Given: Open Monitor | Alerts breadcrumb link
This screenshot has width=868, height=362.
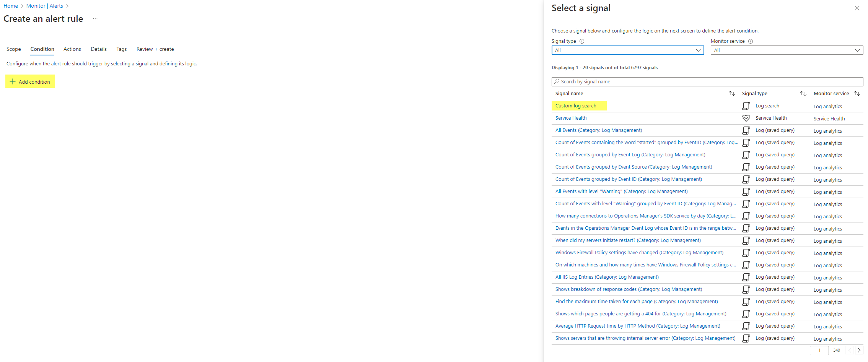Looking at the screenshot, I should point(45,6).
